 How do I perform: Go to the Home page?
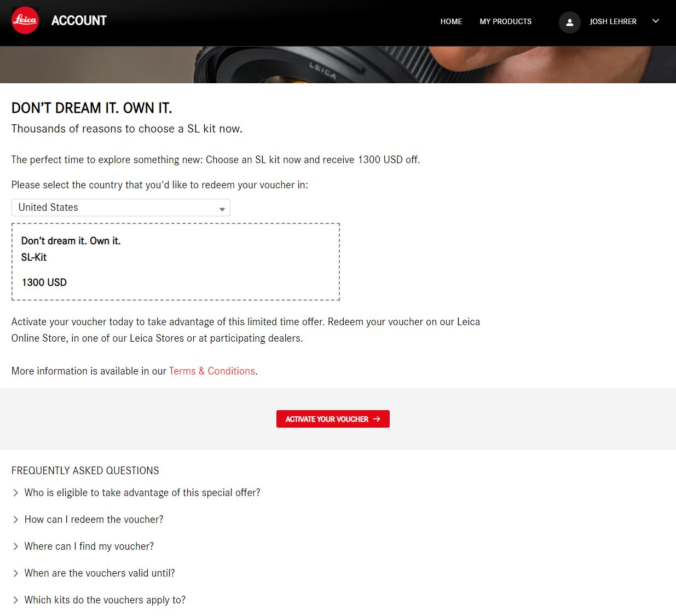(x=451, y=21)
